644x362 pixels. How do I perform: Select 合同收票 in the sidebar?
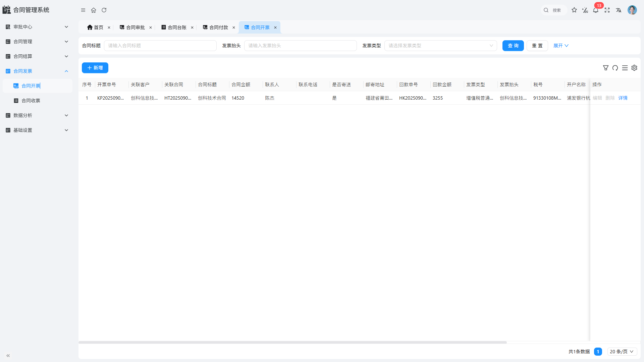31,101
